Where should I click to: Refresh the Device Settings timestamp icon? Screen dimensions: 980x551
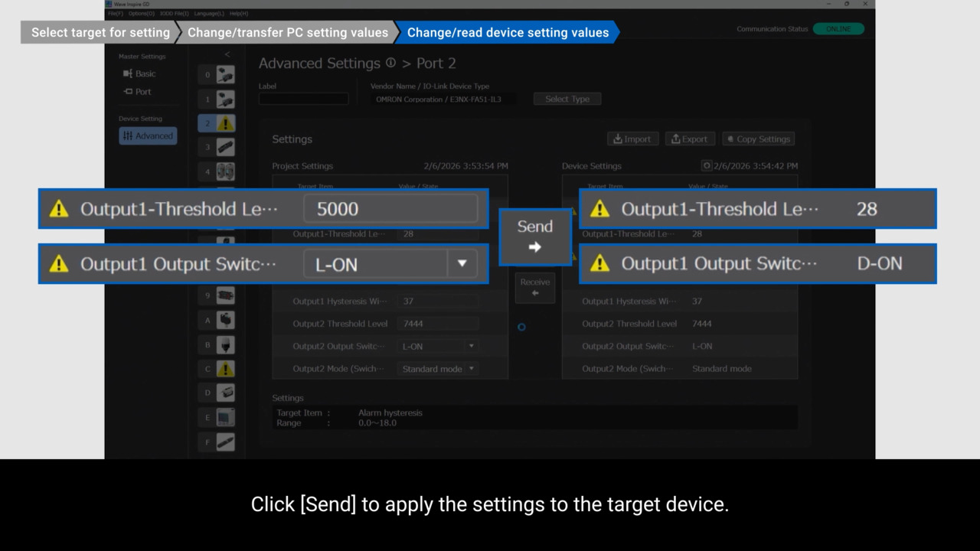pyautogui.click(x=707, y=166)
